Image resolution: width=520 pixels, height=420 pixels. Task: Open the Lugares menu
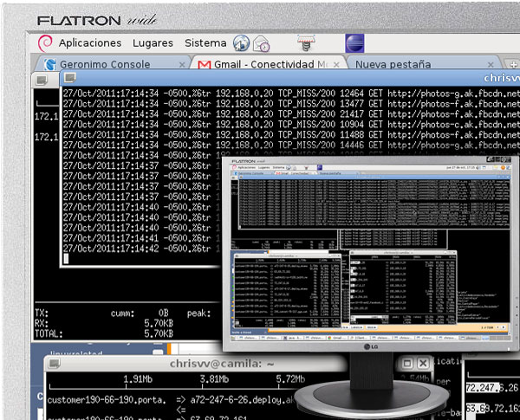(153, 42)
